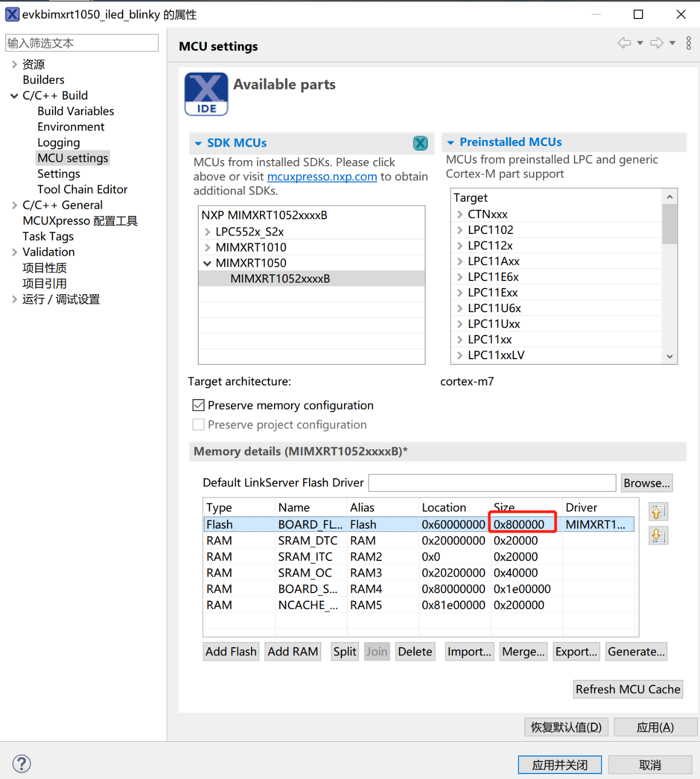
Task: Click the MCUXpresso IDE logo icon
Action: [206, 94]
